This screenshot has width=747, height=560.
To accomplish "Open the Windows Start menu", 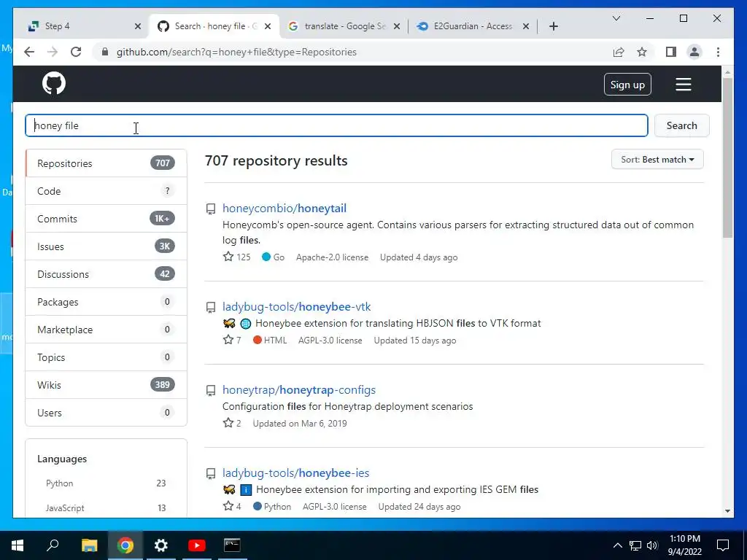I will coord(18,545).
